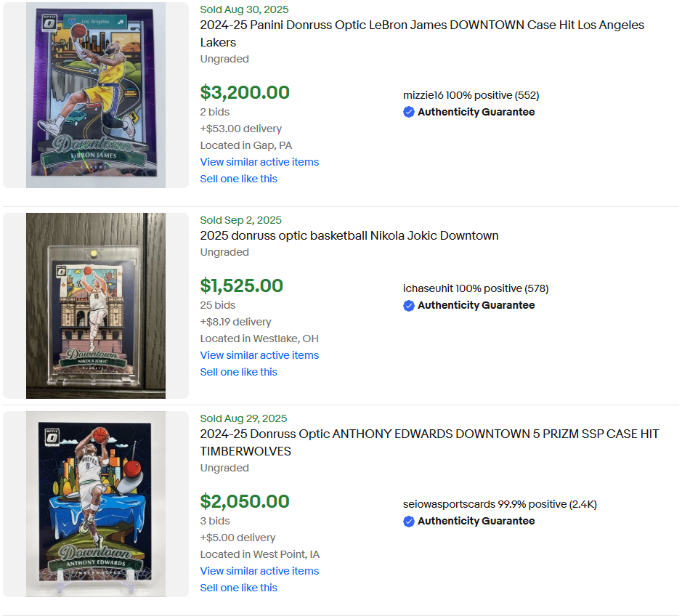
Task: Click Sell one like this under Jokic listing
Action: pos(238,372)
